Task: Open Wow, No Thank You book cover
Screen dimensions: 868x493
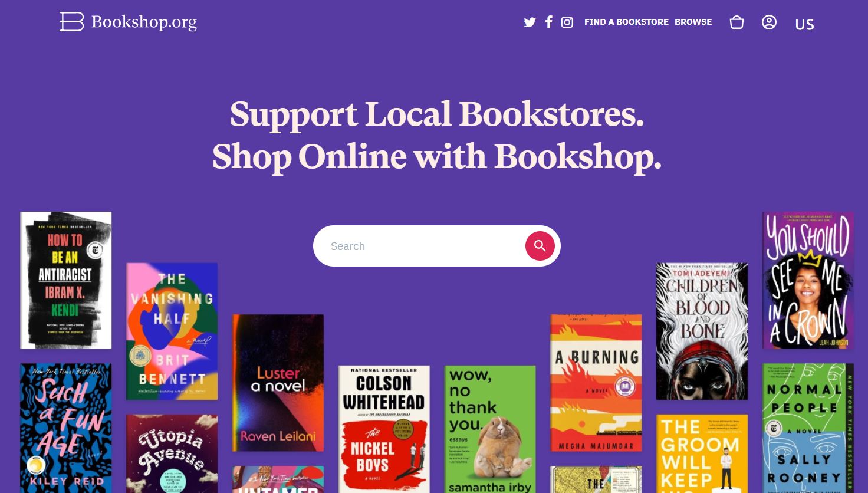Action: [x=490, y=429]
